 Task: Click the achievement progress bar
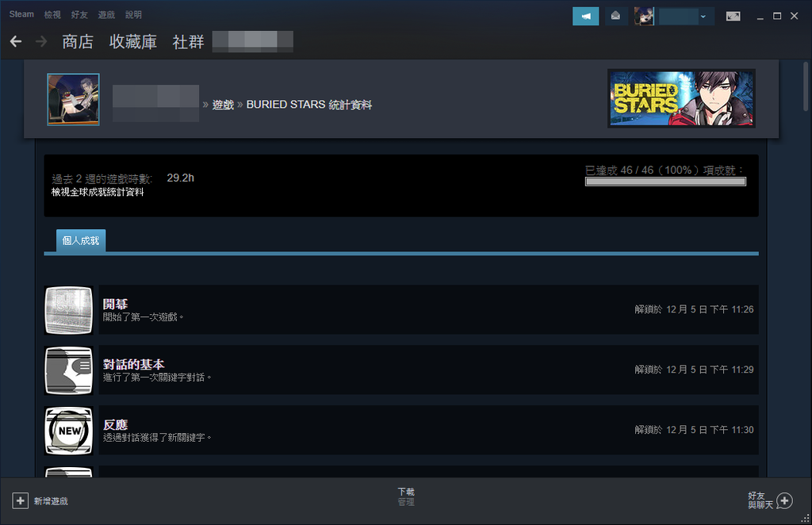[x=665, y=182]
